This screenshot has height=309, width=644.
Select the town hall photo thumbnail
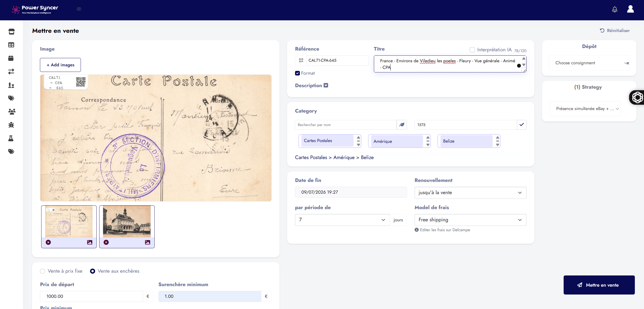coord(127,221)
